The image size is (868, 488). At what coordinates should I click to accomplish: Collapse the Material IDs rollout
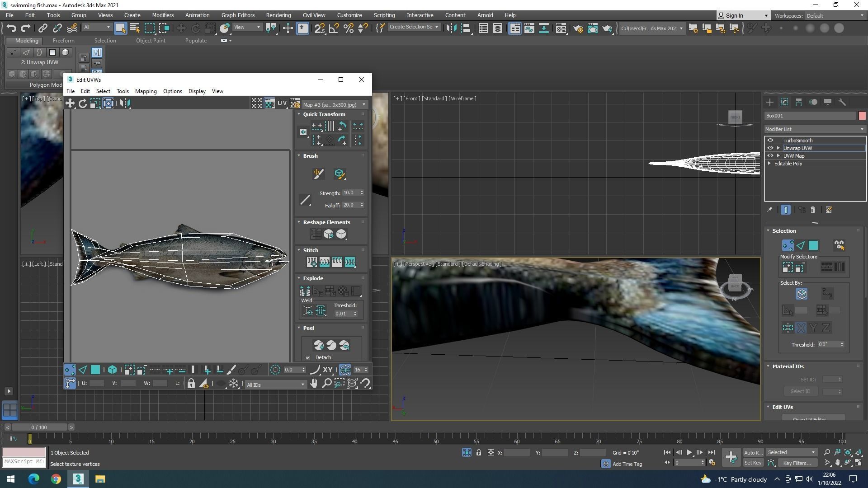(768, 366)
